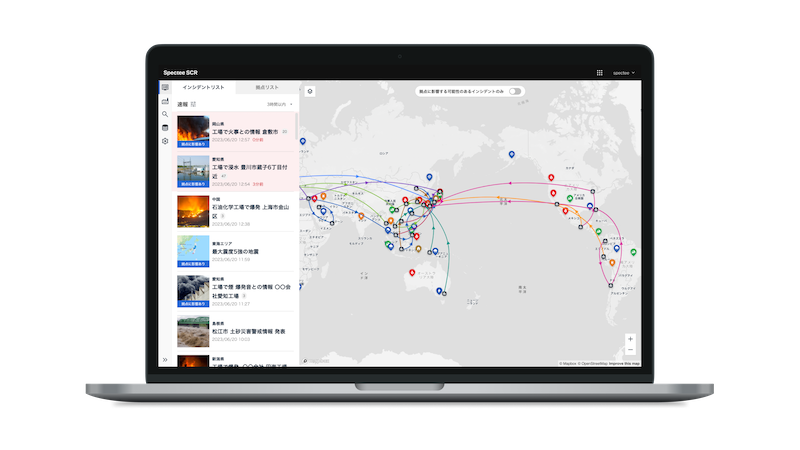The width and height of the screenshot is (800, 450).
Task: Open the map layers button
Action: (311, 91)
